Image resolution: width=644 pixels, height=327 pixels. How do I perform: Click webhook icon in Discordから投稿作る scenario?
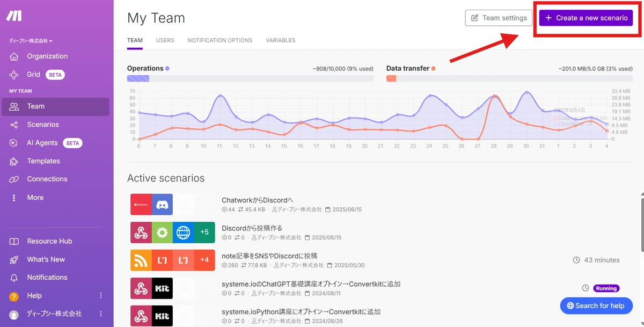(x=141, y=232)
